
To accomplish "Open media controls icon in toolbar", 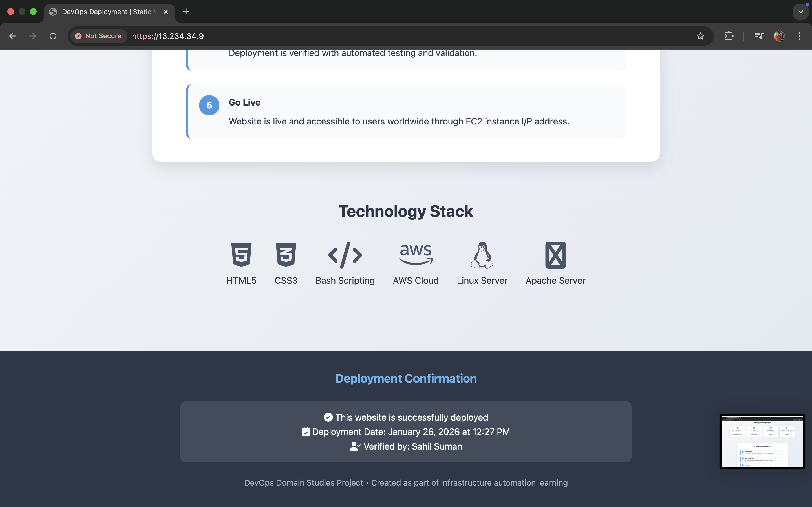I will pyautogui.click(x=759, y=35).
